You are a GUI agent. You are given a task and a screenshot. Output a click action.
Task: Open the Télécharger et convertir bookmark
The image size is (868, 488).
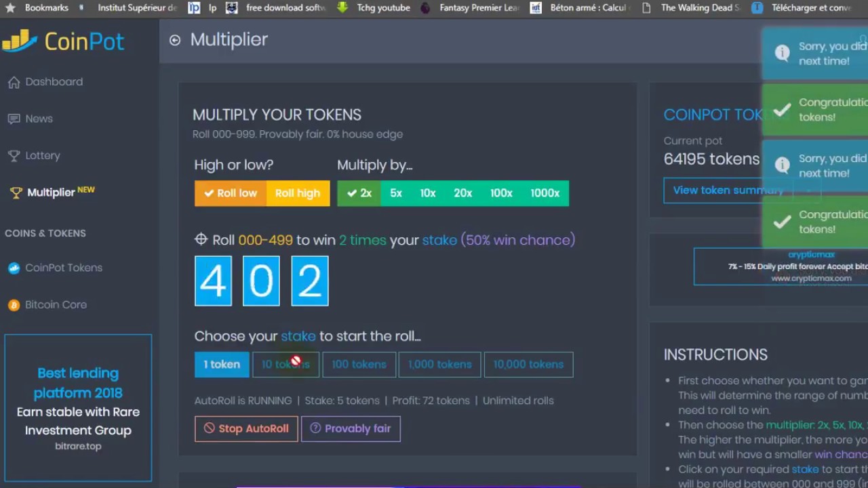tap(802, 8)
